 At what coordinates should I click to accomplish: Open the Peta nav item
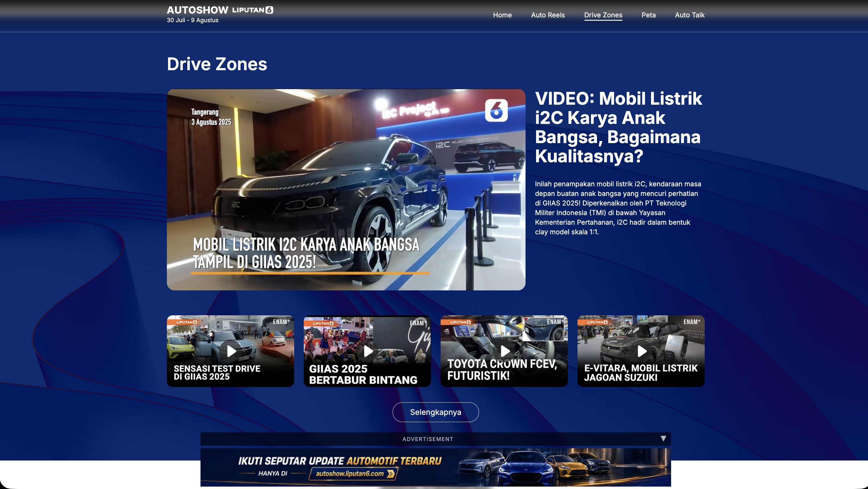[x=648, y=15]
